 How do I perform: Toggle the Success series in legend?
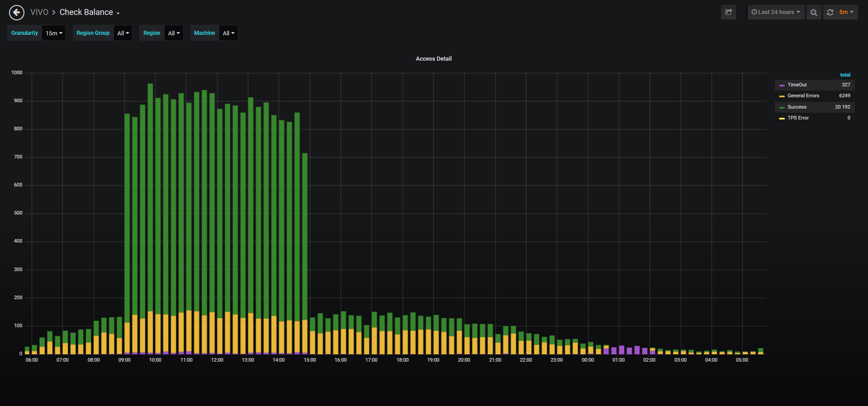pyautogui.click(x=797, y=107)
